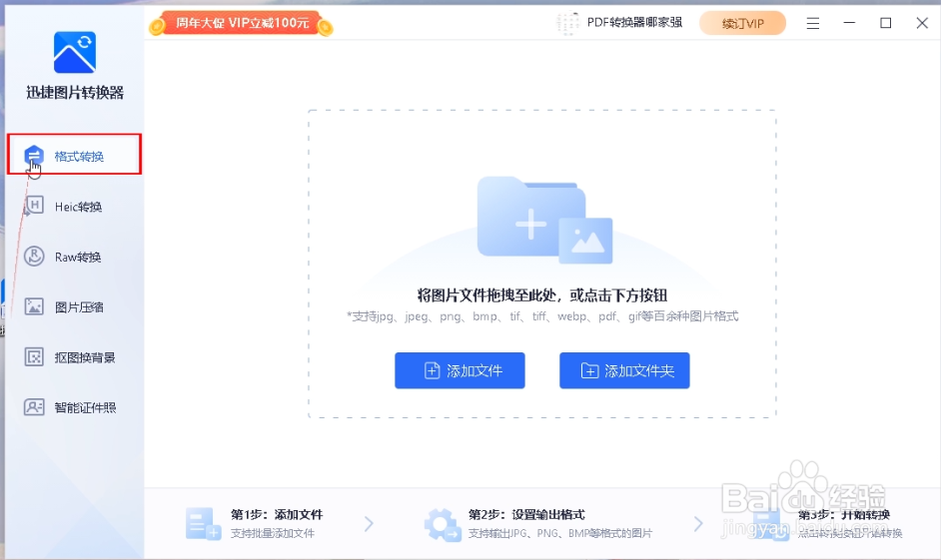Maximize the converter window

click(886, 23)
